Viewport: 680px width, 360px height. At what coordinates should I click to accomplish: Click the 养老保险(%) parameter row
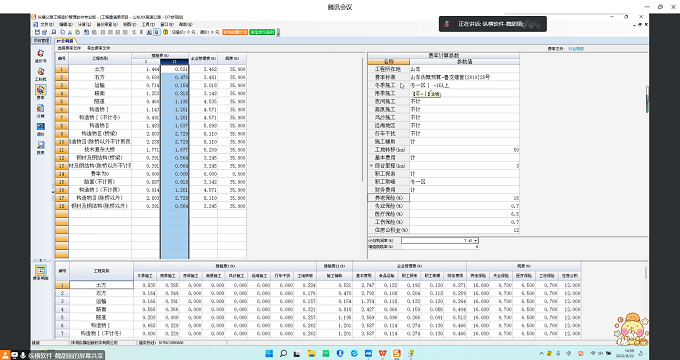tap(444, 198)
